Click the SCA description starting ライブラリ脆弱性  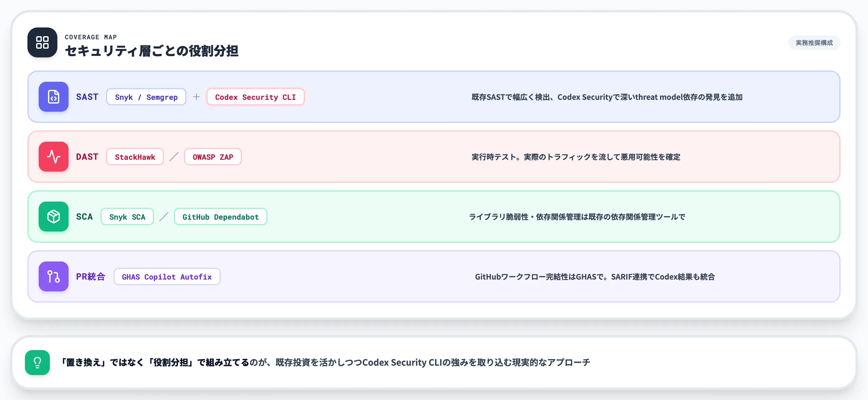pos(577,217)
